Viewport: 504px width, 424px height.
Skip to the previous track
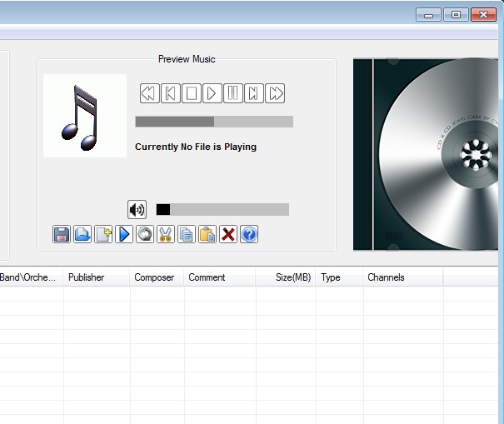[x=170, y=92]
